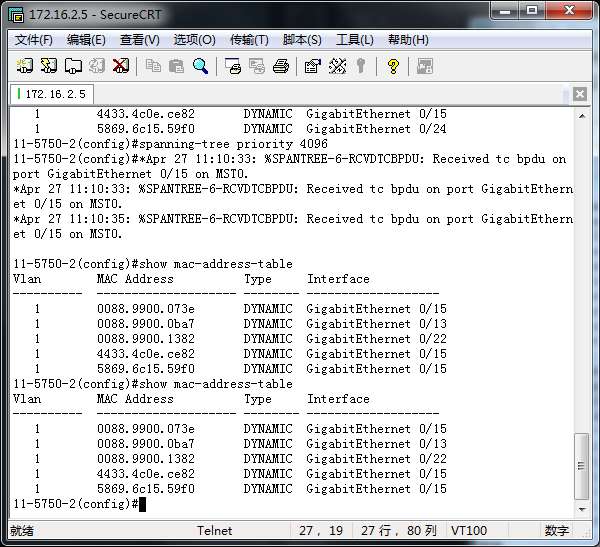
Task: Click the terminal scrollbar up arrow
Action: 583,115
